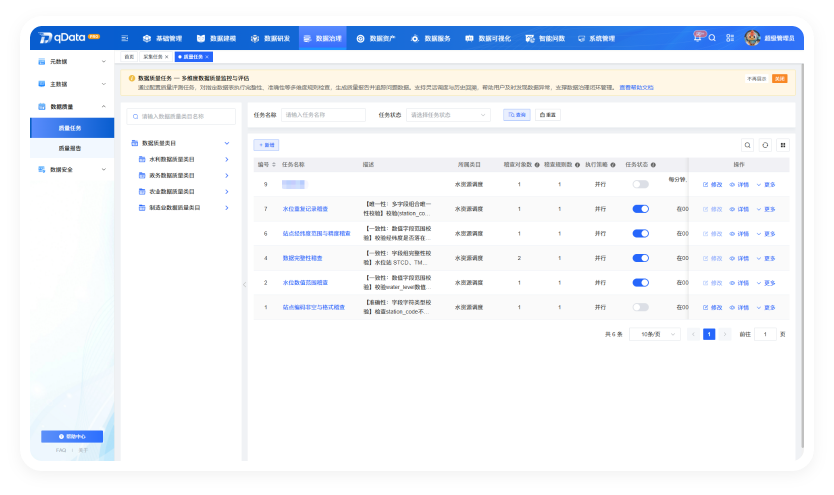This screenshot has height=495, width=834.
Task: Click info icon beside 执行策略 header
Action: (613, 165)
